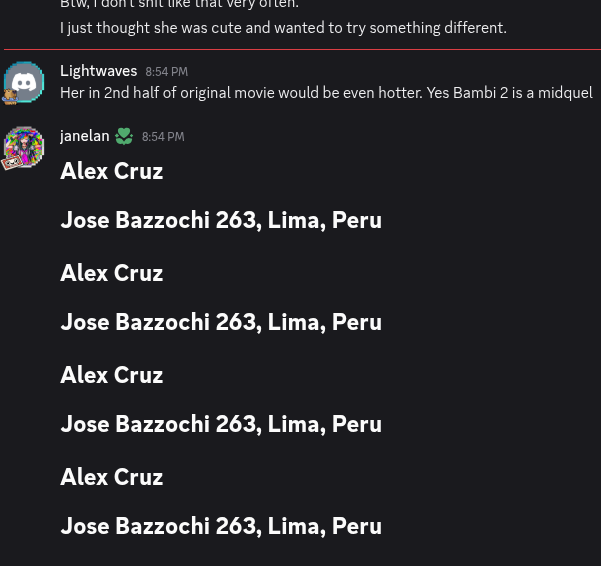Click the third "Jose Bazzochi 263" line
The height and width of the screenshot is (566, 601).
220,424
